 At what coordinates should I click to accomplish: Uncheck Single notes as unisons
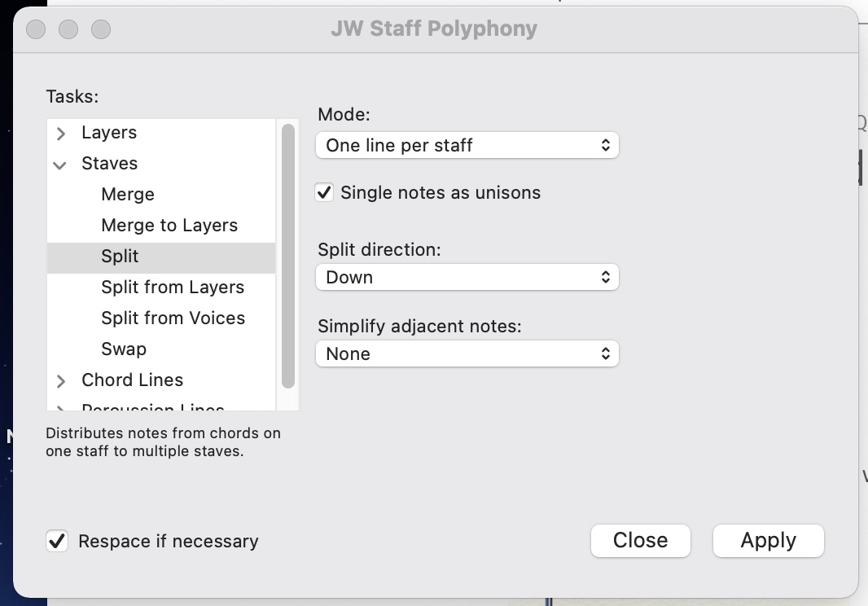point(325,193)
